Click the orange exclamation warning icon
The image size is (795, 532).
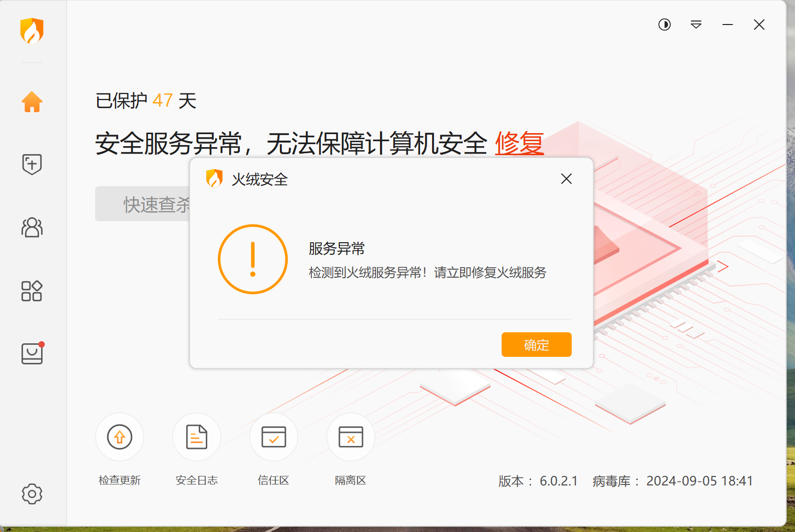tap(253, 259)
